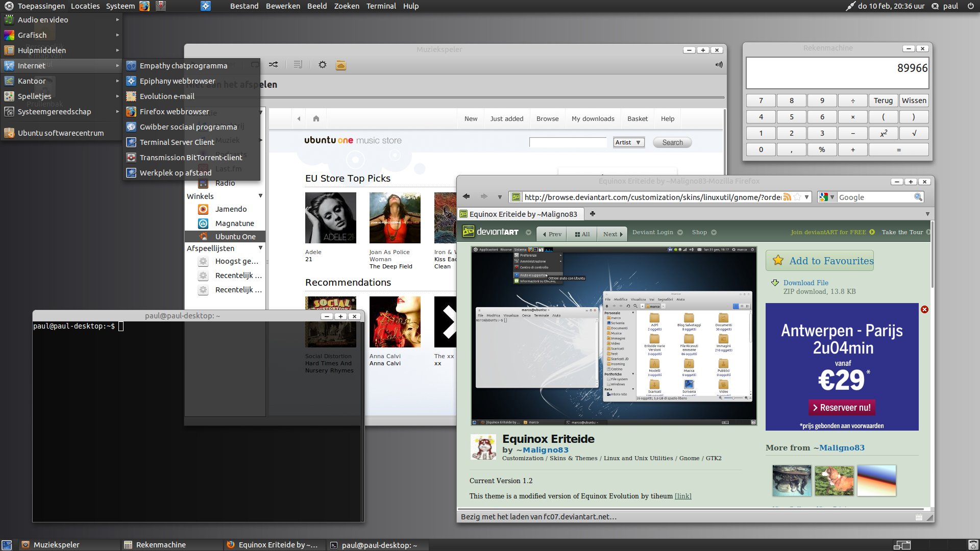Open the Adele 21 album cover
This screenshot has width=980, height=551.
(x=331, y=218)
